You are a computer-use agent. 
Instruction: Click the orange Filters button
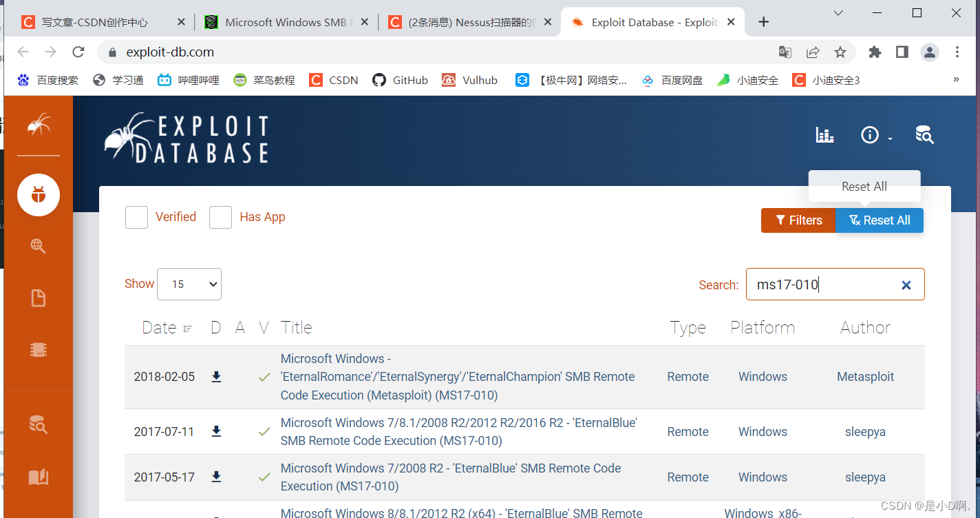(x=798, y=220)
